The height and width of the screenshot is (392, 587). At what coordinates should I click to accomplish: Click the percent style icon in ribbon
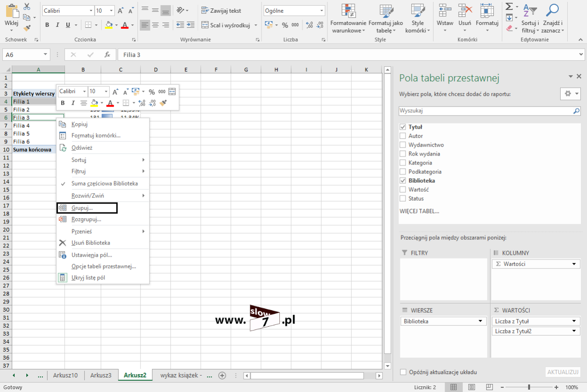(285, 25)
